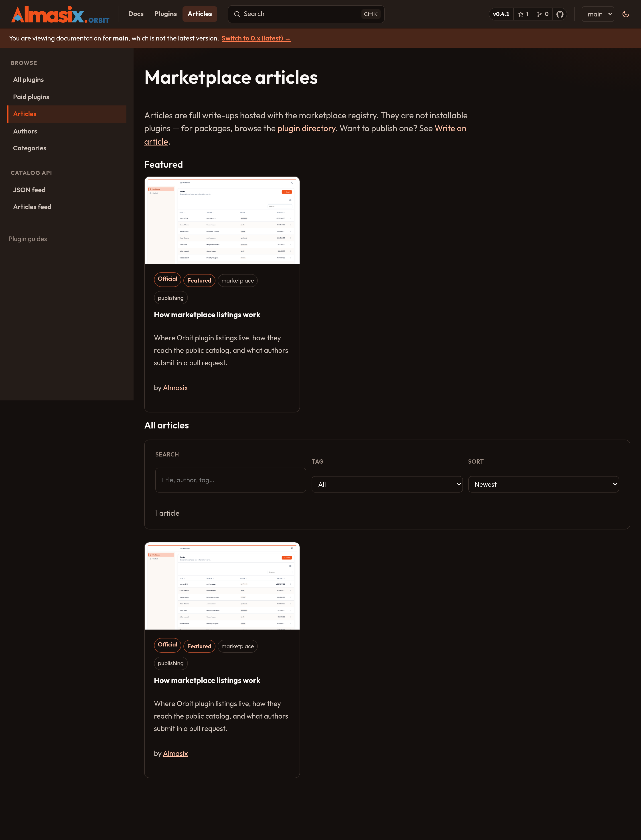
Task: Click Switch to 0.x (latest) link
Action: pyautogui.click(x=256, y=38)
